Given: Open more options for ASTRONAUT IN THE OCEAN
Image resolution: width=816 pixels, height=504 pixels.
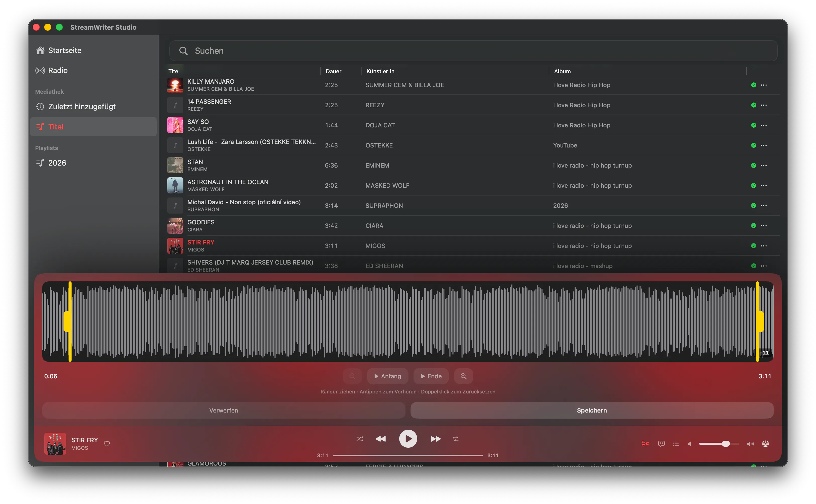Looking at the screenshot, I should (x=764, y=185).
